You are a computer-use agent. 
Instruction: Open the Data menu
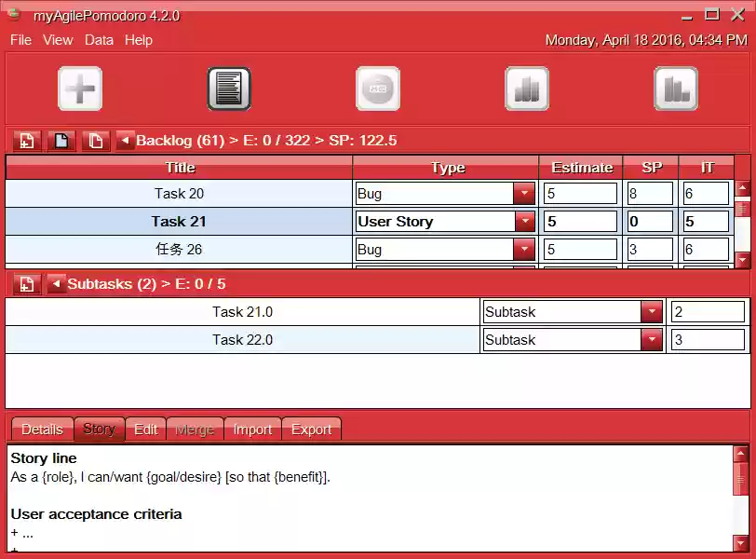click(x=97, y=40)
